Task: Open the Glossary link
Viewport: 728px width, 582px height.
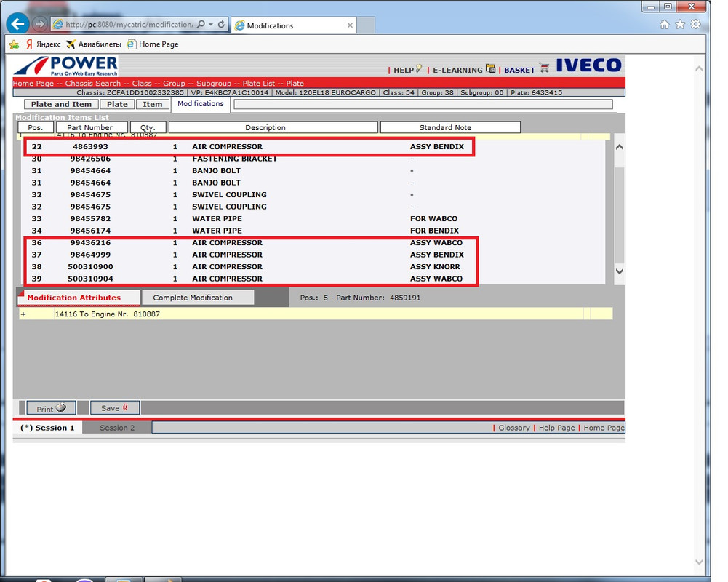Action: (x=514, y=428)
